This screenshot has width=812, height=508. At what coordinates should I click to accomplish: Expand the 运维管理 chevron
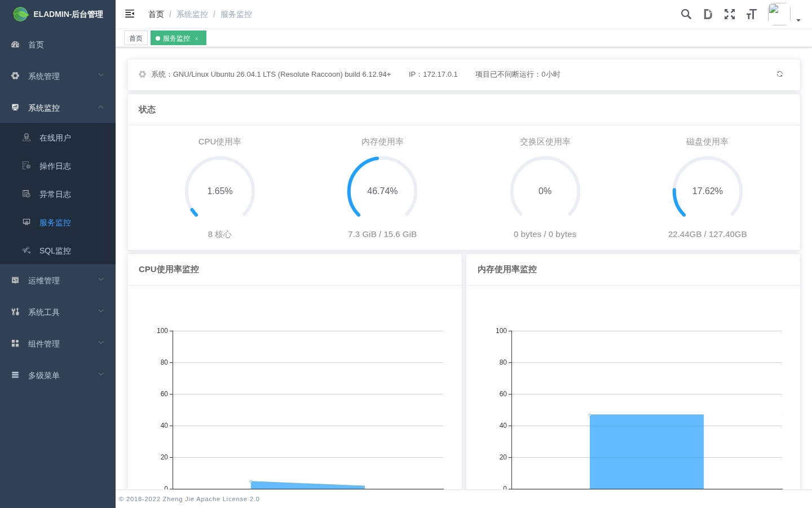[x=101, y=279]
